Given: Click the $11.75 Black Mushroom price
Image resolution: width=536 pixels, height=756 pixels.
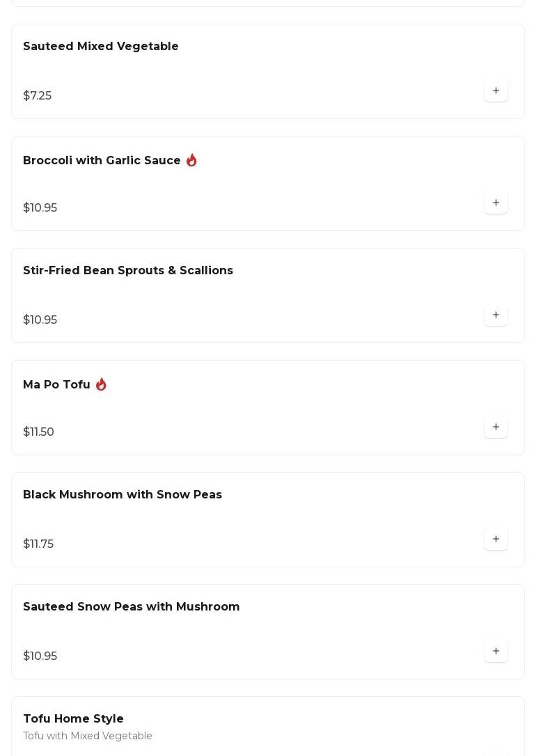Looking at the screenshot, I should coord(38,544).
